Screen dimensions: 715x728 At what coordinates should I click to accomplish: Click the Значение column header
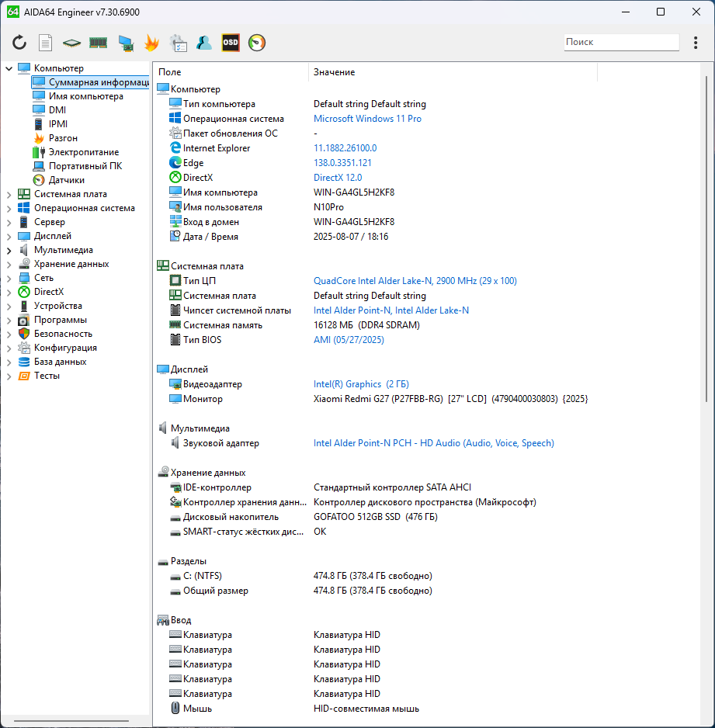[x=334, y=72]
